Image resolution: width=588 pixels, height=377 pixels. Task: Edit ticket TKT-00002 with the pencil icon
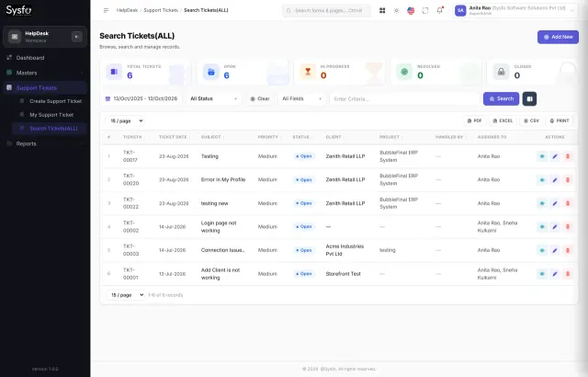point(555,227)
